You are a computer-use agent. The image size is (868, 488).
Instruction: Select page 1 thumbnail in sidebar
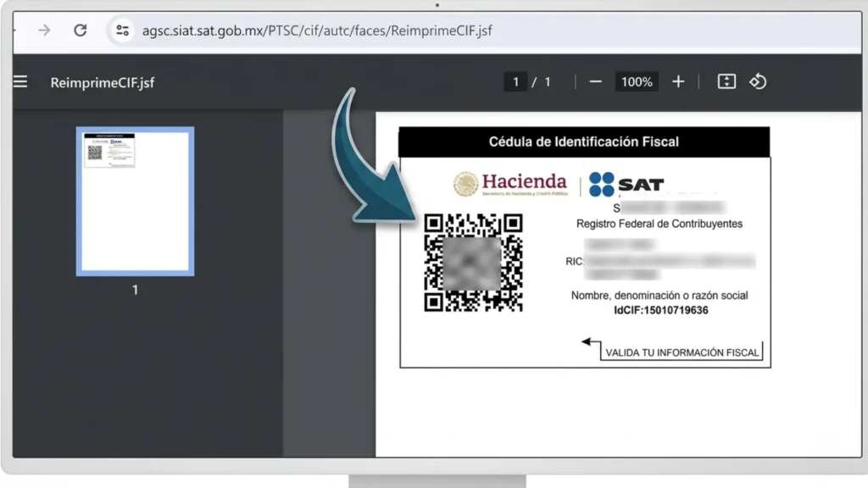click(x=135, y=202)
